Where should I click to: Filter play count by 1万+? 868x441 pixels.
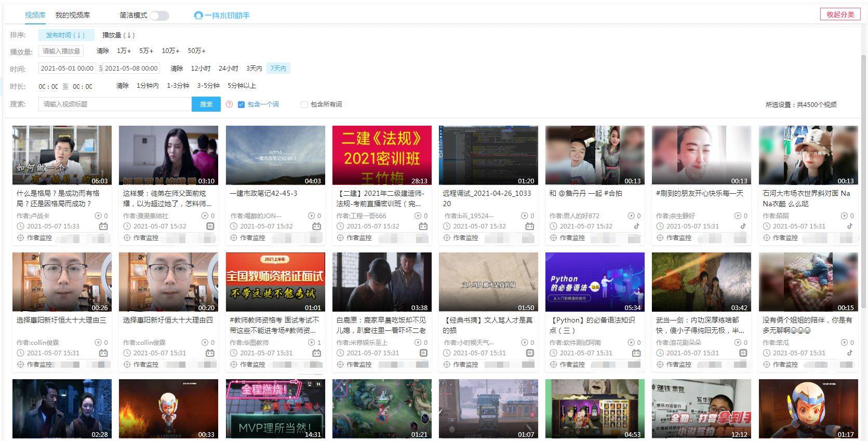(124, 51)
